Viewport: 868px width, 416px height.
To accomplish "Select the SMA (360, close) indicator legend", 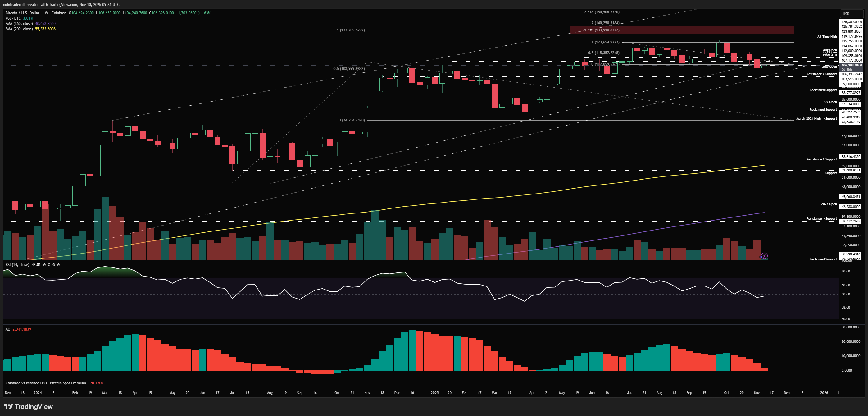I will click(19, 24).
